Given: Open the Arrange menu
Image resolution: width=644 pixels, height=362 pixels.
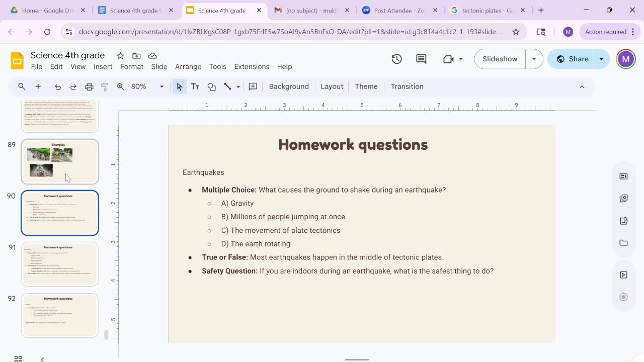Looking at the screenshot, I should click(x=188, y=66).
